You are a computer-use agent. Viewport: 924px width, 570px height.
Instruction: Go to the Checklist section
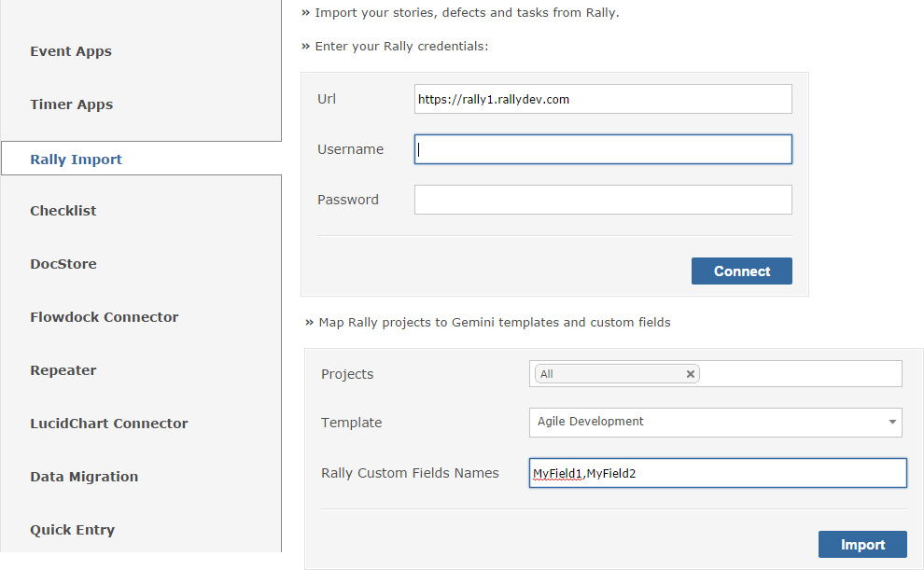pos(63,210)
